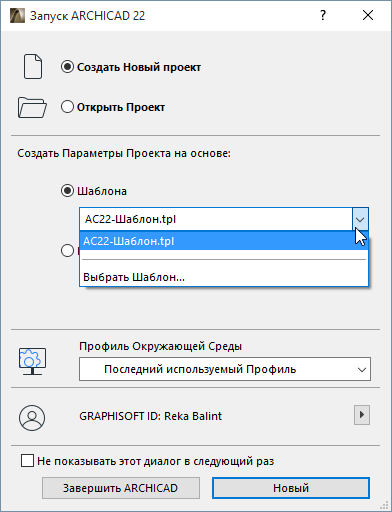Select 'Открыть Проект' radio button
Viewport: 392px width, 512px height.
pos(67,107)
